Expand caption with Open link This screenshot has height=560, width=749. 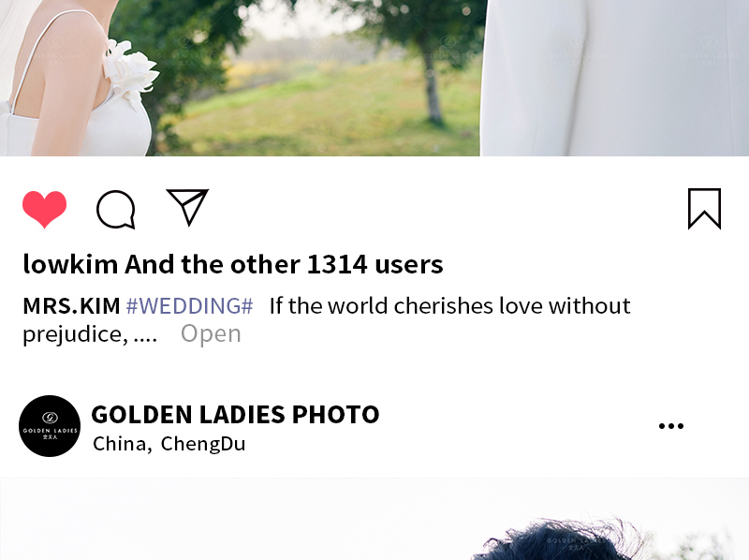tap(211, 334)
